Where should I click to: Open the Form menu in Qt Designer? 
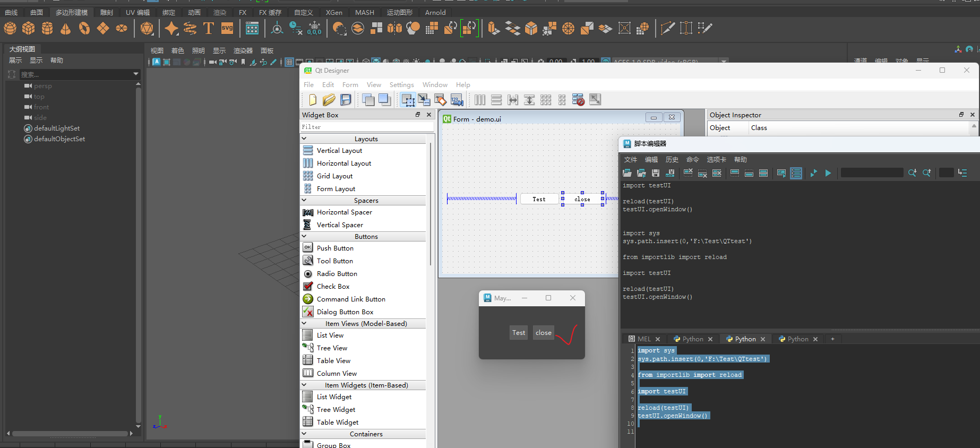[350, 85]
